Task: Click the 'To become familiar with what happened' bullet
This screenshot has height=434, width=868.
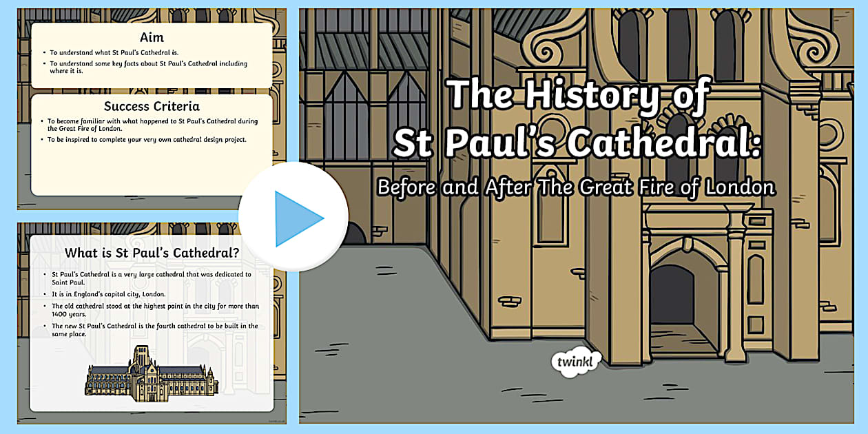Action: 152,125
